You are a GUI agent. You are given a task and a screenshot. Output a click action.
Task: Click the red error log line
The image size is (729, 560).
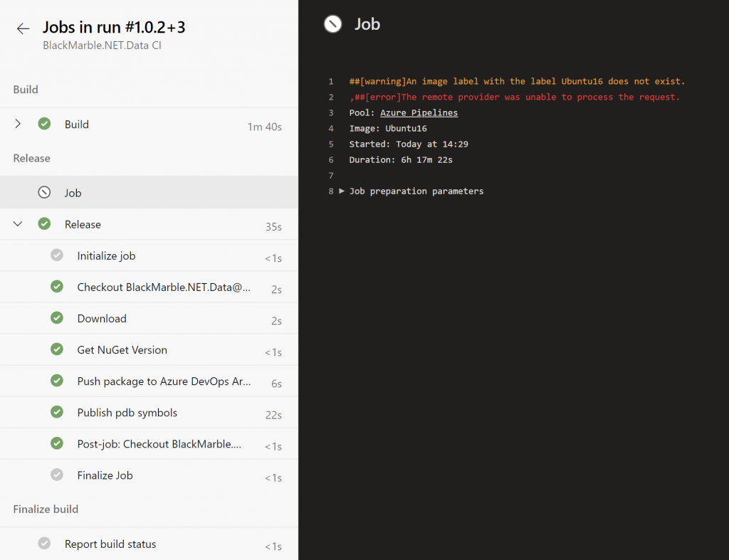point(515,97)
